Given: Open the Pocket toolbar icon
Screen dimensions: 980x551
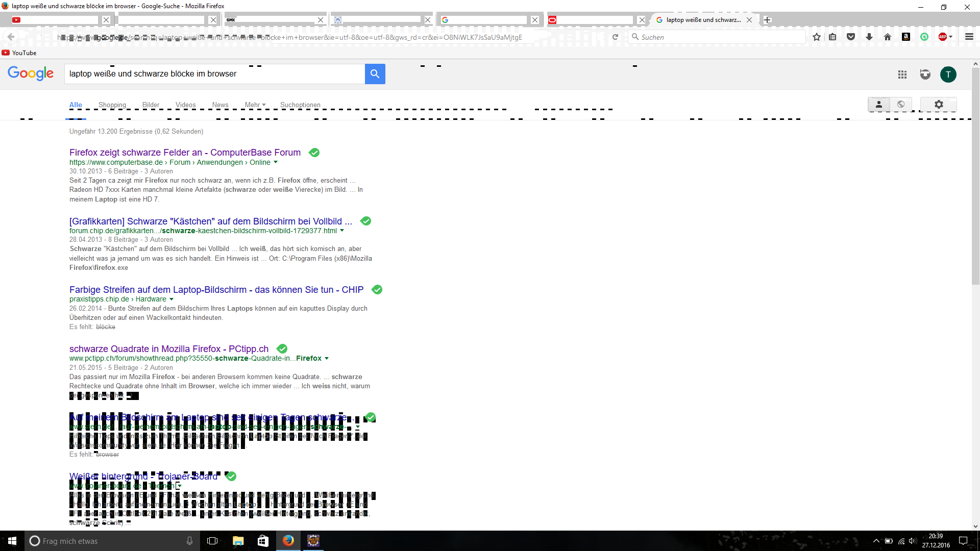Looking at the screenshot, I should 850,37.
